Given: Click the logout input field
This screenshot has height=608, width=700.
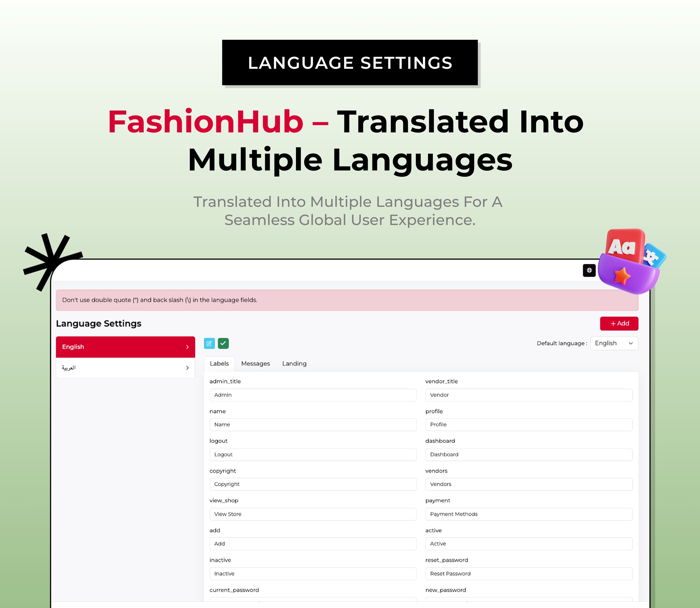Looking at the screenshot, I should (313, 454).
